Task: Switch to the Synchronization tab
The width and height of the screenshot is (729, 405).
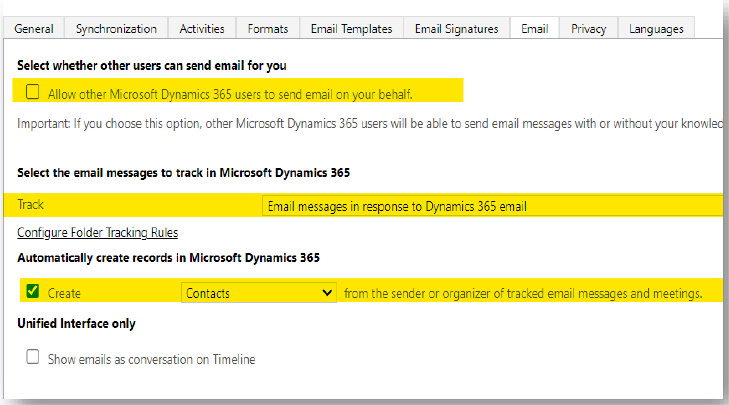Action: (116, 29)
